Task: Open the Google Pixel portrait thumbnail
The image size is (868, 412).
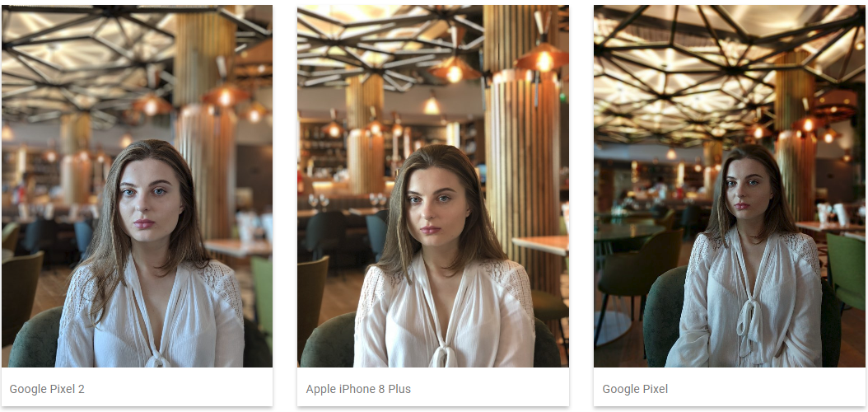Action: (x=730, y=186)
